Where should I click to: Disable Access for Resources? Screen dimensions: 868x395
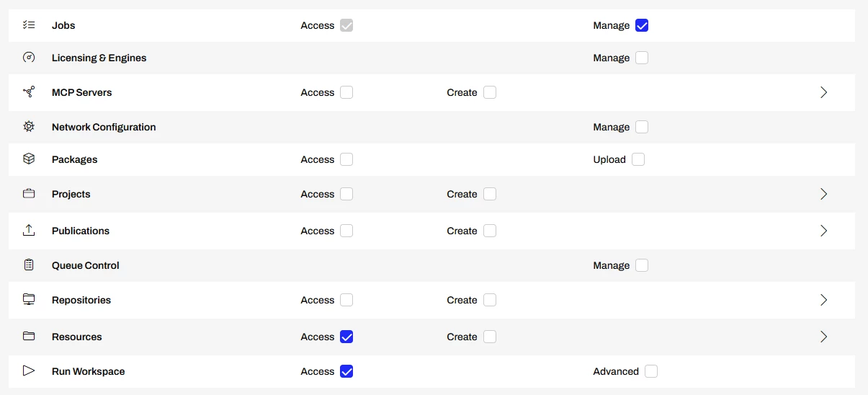[346, 337]
